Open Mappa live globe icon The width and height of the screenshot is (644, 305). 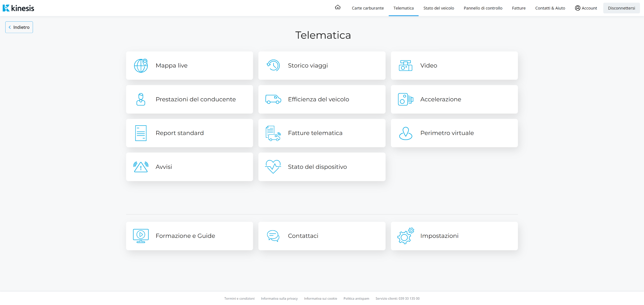141,66
